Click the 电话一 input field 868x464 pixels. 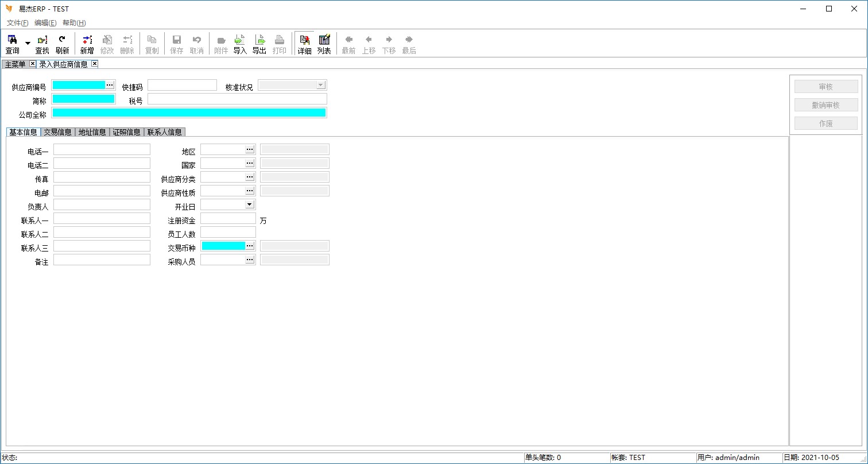coord(102,150)
